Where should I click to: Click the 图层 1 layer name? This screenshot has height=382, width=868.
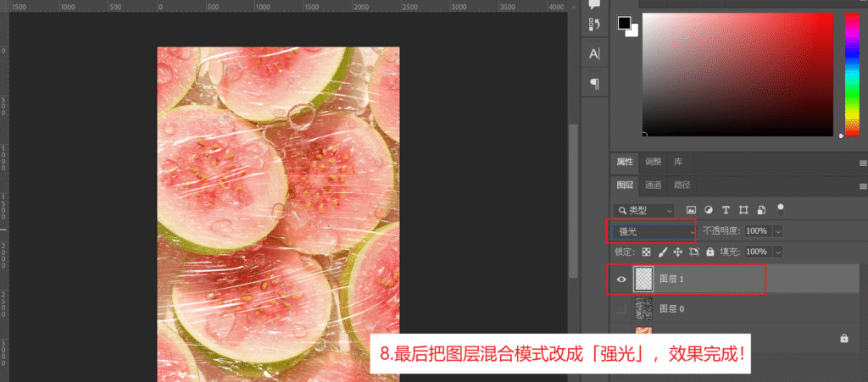point(672,280)
